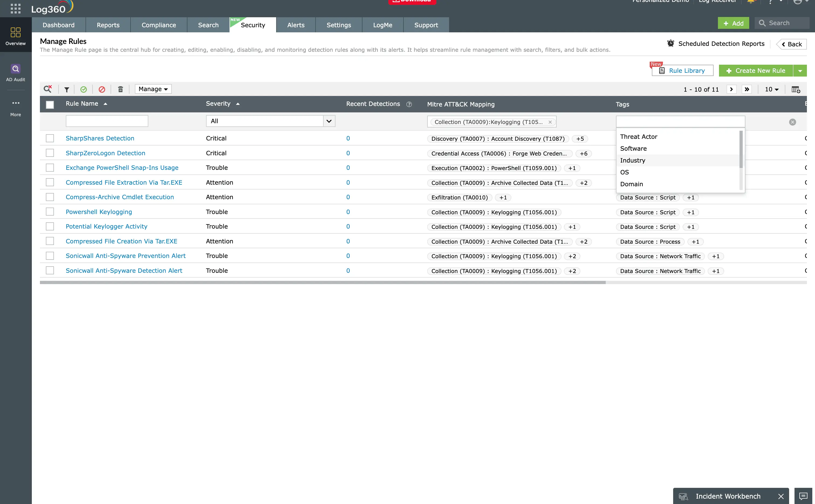815x504 pixels.
Task: Expand +5 Mitre tags for SharpShares Detection
Action: (580, 139)
